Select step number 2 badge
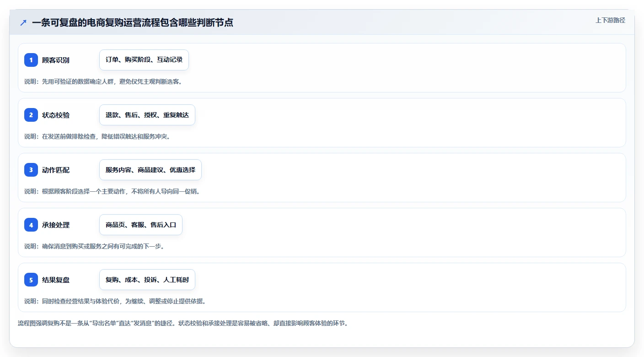This screenshot has width=644, height=357. click(31, 115)
